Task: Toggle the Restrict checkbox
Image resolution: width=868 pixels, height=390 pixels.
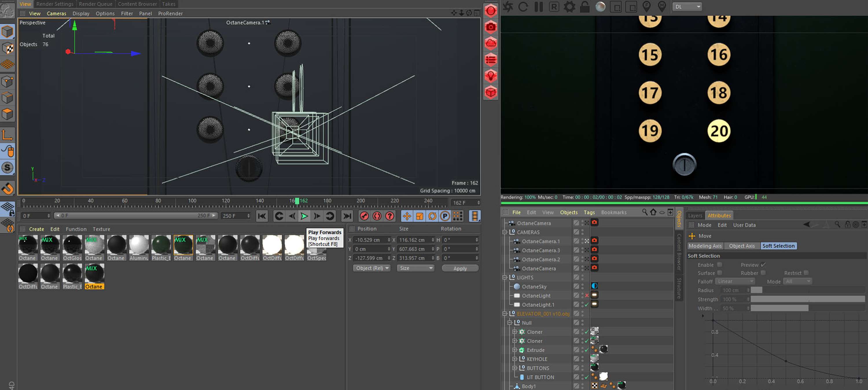Action: [x=806, y=273]
